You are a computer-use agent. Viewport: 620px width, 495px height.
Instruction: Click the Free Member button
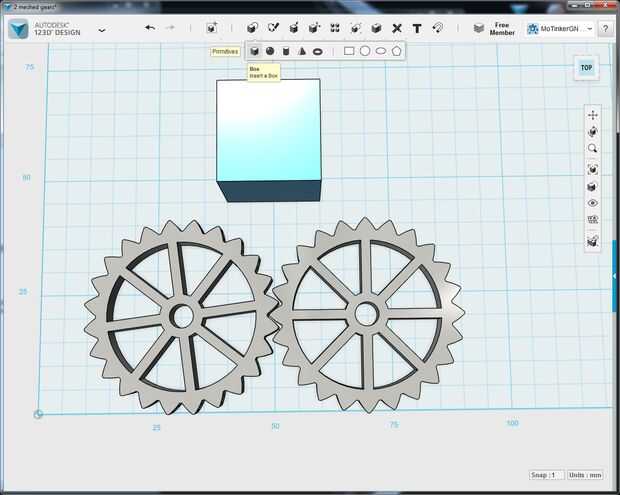tap(502, 29)
